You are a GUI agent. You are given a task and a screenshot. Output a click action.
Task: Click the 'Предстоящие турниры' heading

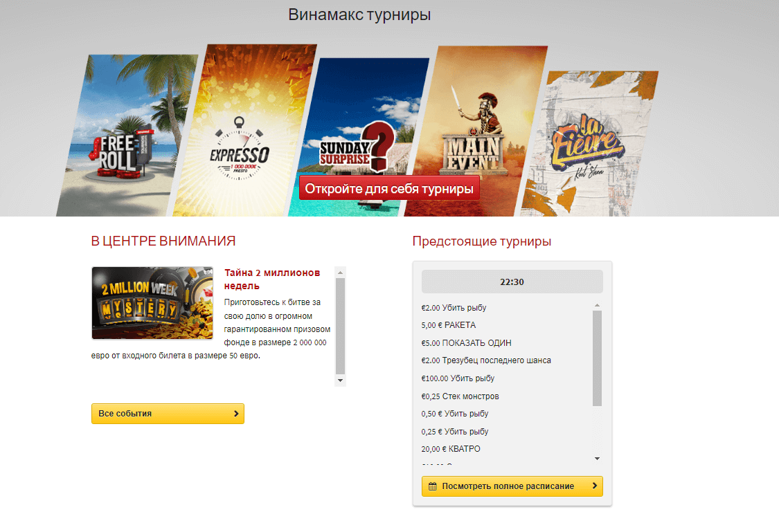point(482,241)
